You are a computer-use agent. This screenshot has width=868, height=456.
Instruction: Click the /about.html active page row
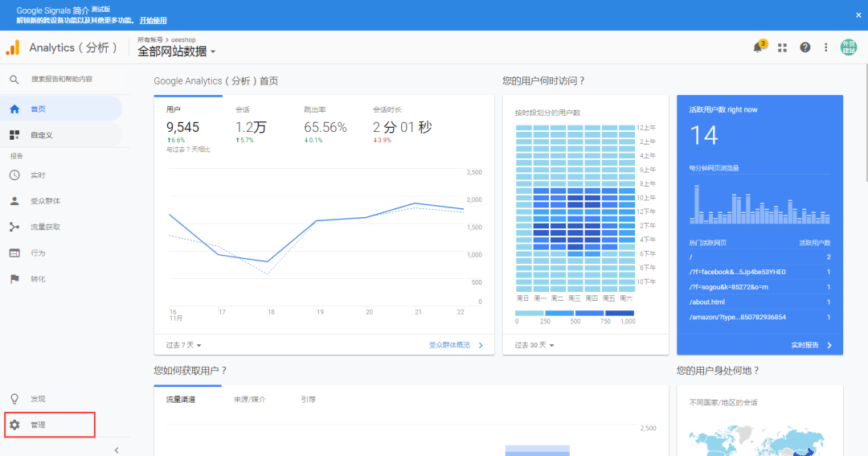pos(759,302)
